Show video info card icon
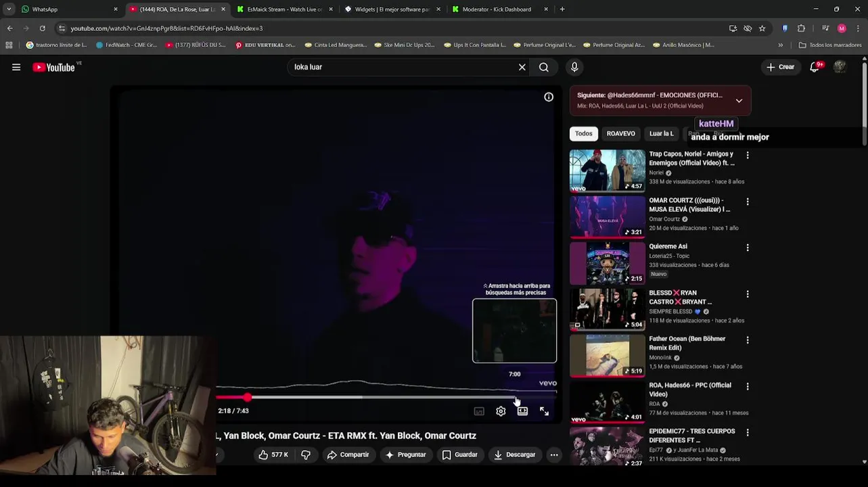 click(549, 97)
